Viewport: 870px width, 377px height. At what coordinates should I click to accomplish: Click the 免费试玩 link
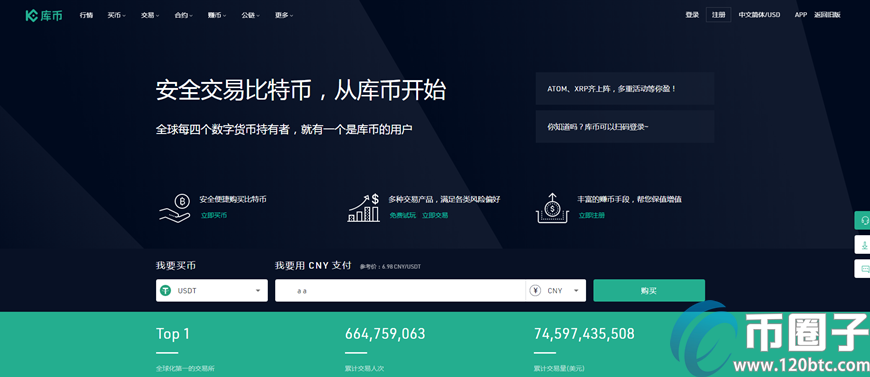click(x=402, y=215)
